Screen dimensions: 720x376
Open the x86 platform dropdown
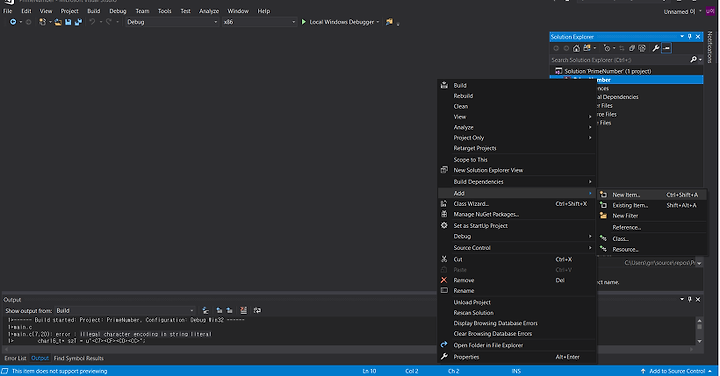tap(259, 22)
